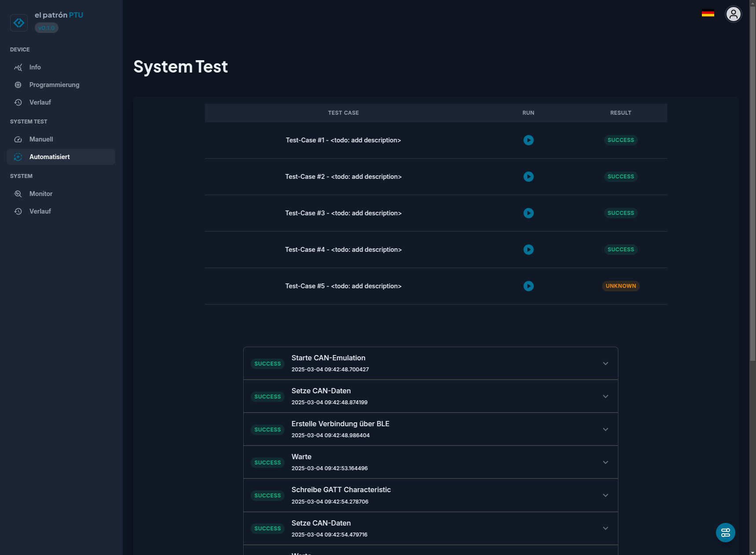Click the RUN column header

pyautogui.click(x=528, y=113)
